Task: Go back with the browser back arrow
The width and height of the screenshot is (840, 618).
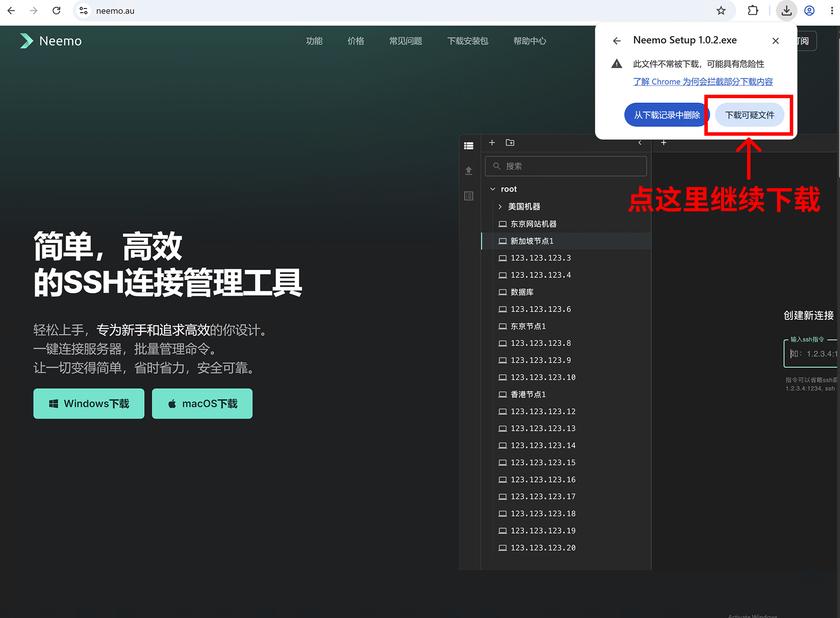Action: click(12, 10)
